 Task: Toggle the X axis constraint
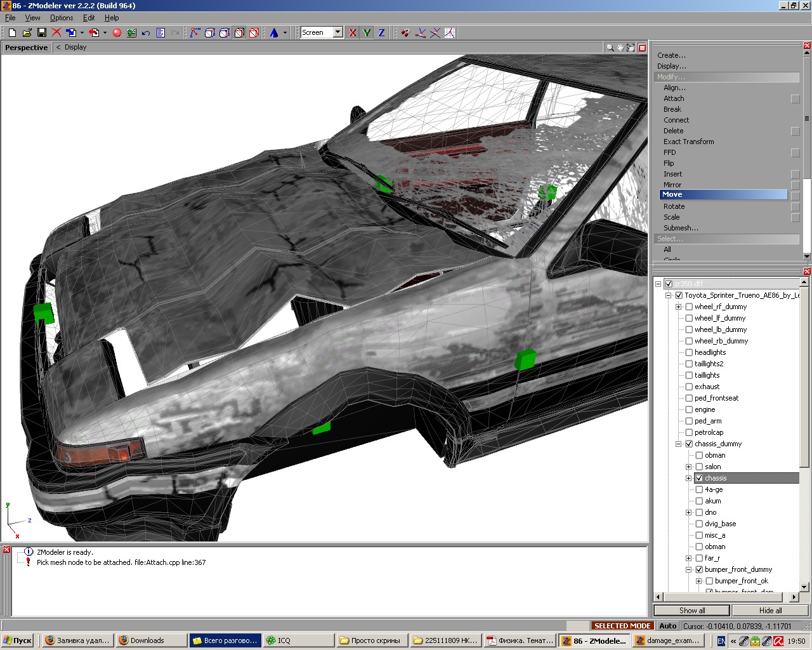pos(353,32)
